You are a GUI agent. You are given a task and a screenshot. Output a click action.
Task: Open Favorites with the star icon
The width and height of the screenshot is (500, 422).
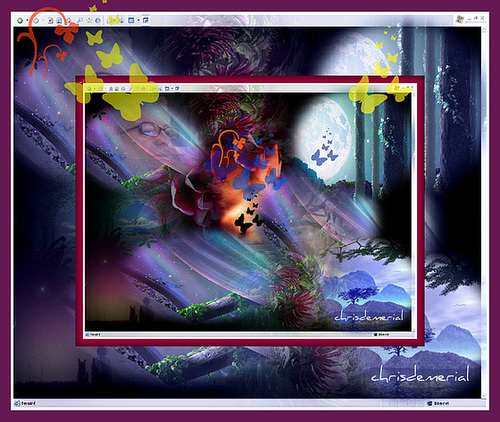pyautogui.click(x=89, y=21)
